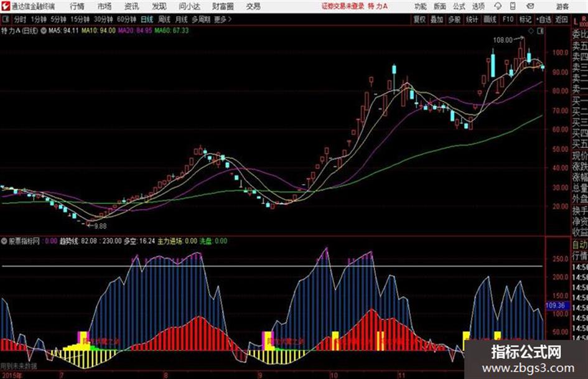Open the 公式 menu
This screenshot has height=379, width=588.
point(459,6)
